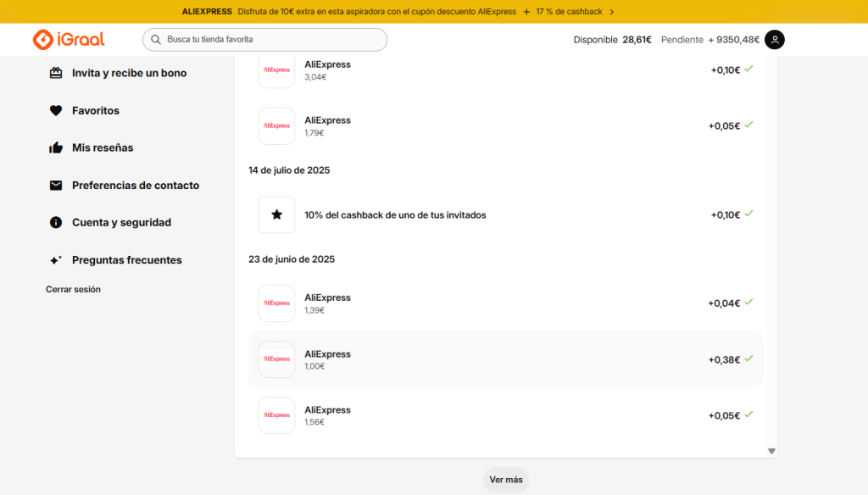The image size is (868, 495).
Task: Click the green checkmark next to +0,38€
Action: pos(748,359)
